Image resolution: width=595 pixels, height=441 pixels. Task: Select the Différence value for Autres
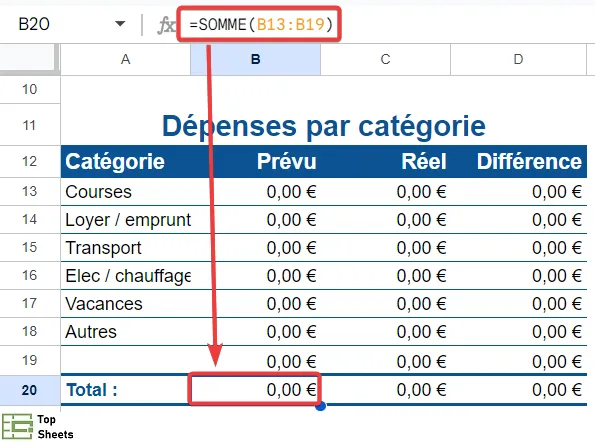(x=518, y=332)
